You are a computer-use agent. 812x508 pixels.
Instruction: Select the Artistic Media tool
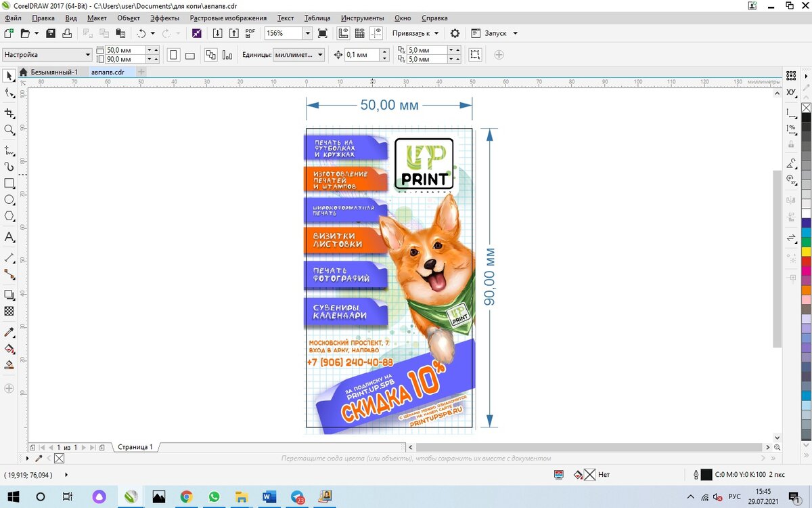coord(9,166)
